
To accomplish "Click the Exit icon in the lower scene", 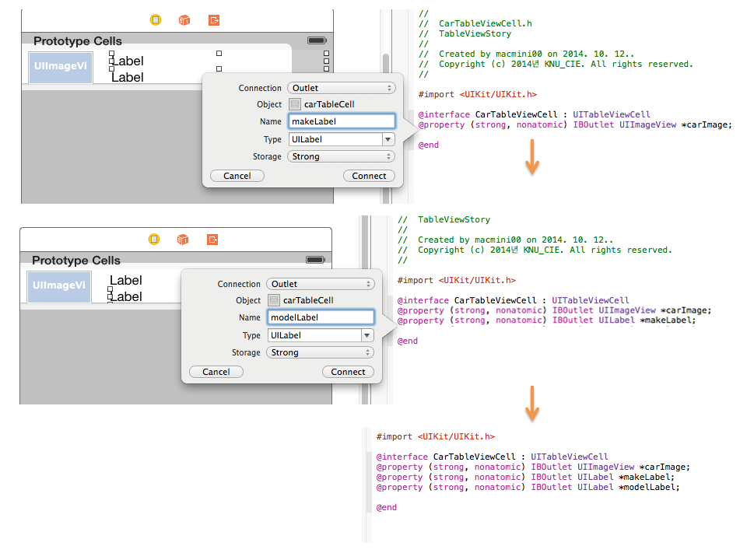I will 212,239.
